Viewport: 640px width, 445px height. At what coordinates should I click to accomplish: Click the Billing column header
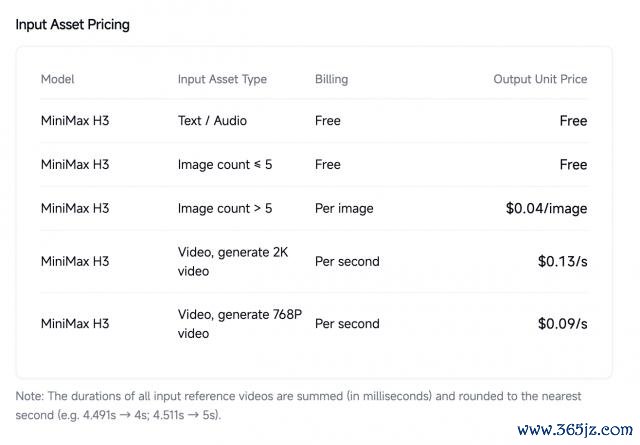[x=331, y=79]
